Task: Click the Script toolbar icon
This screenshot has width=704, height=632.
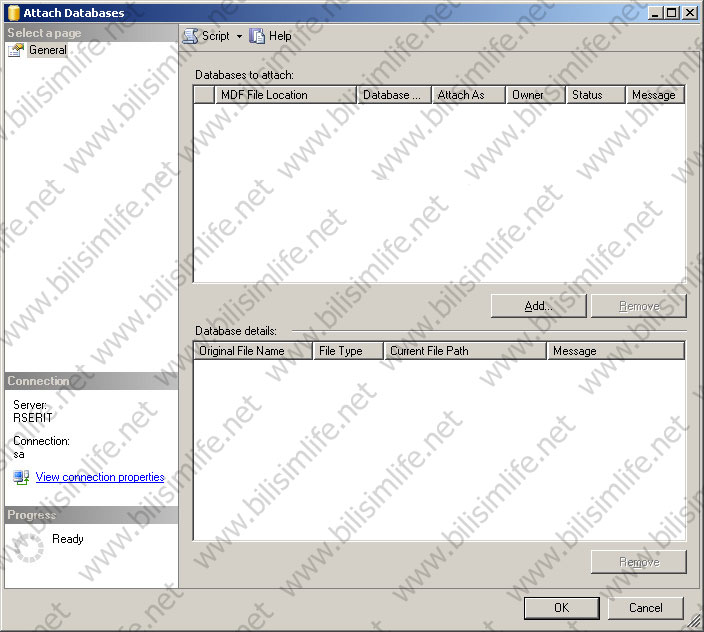Action: coord(191,36)
